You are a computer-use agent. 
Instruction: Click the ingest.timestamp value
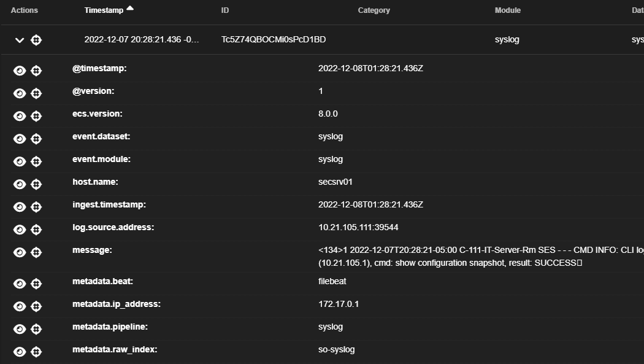click(370, 204)
